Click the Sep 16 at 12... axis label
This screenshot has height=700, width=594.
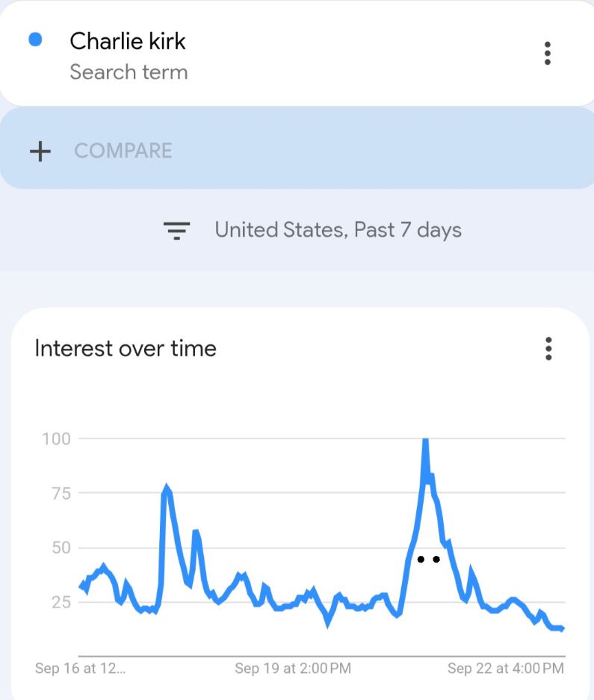click(x=80, y=669)
